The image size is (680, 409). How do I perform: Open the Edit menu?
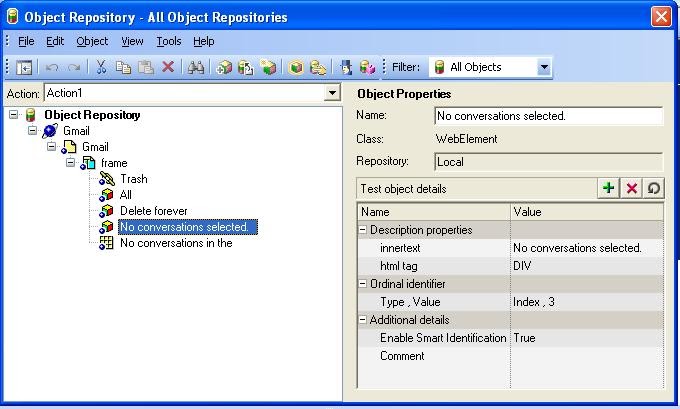55,41
